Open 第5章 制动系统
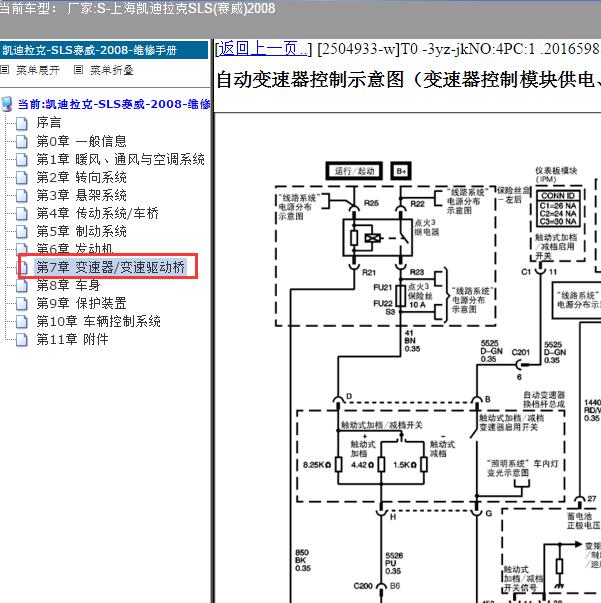 82,231
